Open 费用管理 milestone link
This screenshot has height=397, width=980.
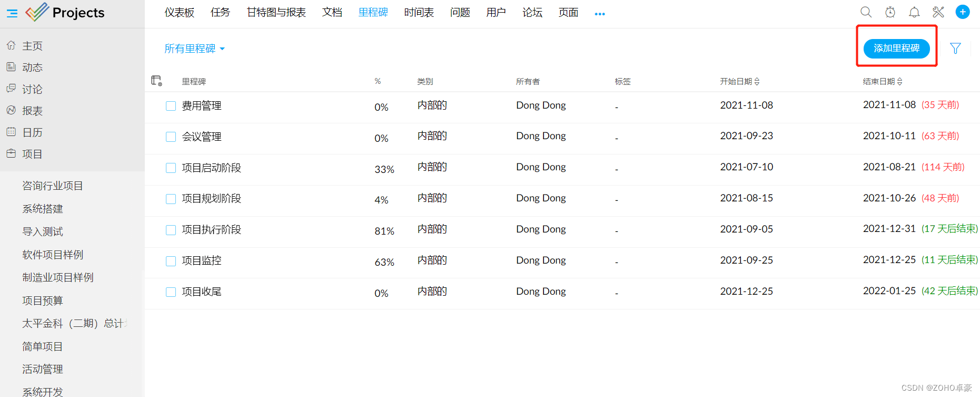pos(202,106)
